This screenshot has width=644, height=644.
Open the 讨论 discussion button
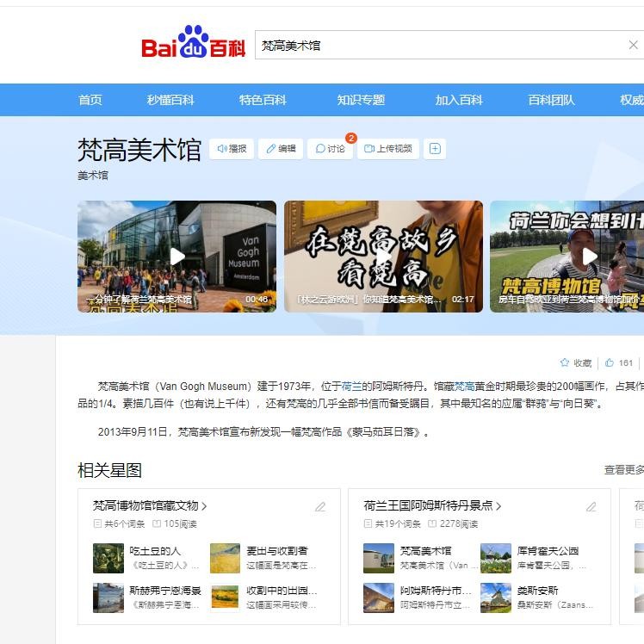[x=330, y=149]
